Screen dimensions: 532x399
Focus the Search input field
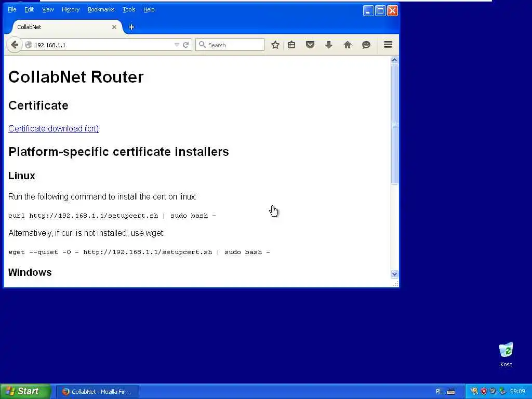(230, 45)
